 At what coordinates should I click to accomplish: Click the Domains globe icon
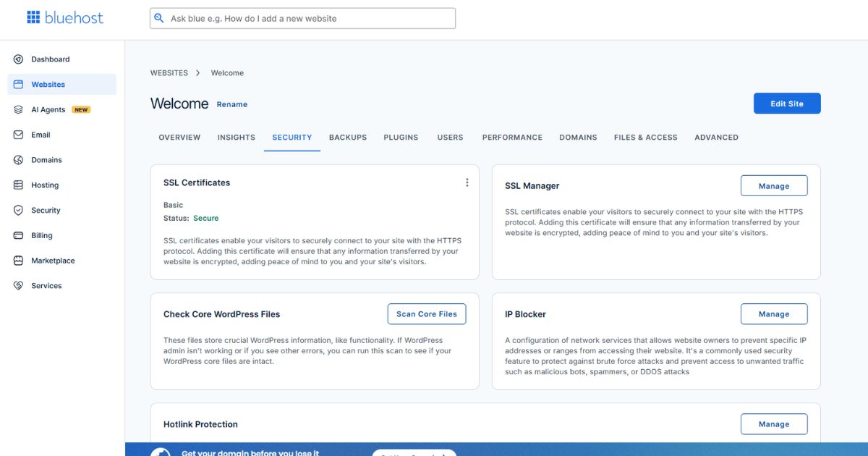[x=18, y=160]
